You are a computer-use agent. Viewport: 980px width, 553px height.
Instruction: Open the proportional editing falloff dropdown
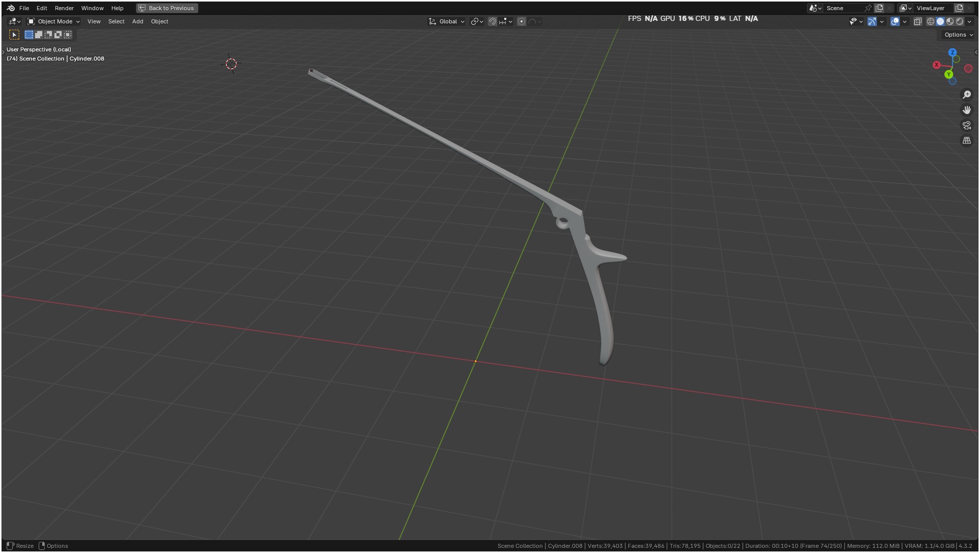(535, 21)
